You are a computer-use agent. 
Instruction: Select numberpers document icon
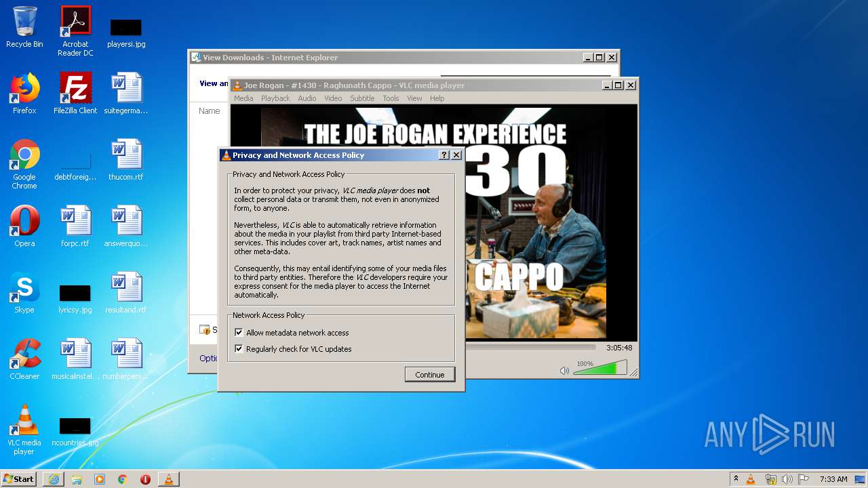[126, 359]
